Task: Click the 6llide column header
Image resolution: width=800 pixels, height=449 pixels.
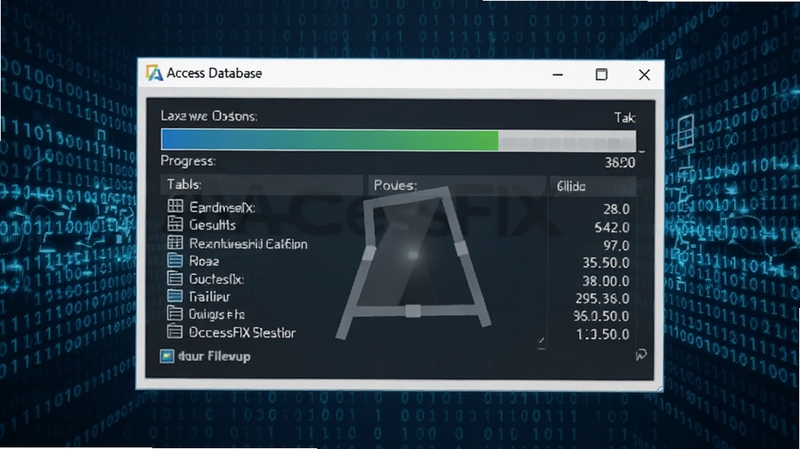Action: point(593,186)
